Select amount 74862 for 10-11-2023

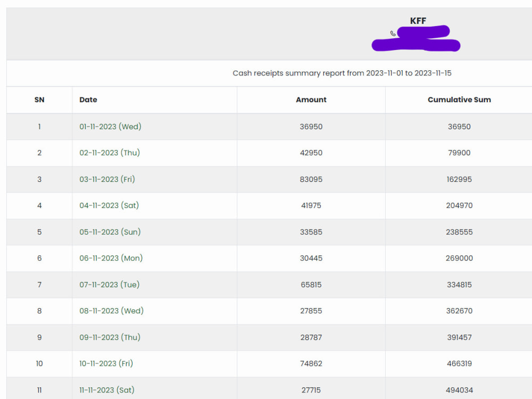pyautogui.click(x=311, y=363)
